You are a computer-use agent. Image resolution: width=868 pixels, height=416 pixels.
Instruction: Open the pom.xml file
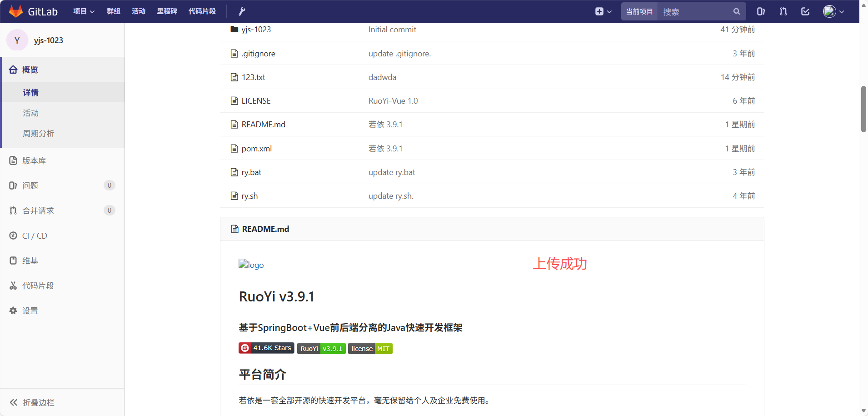(257, 149)
